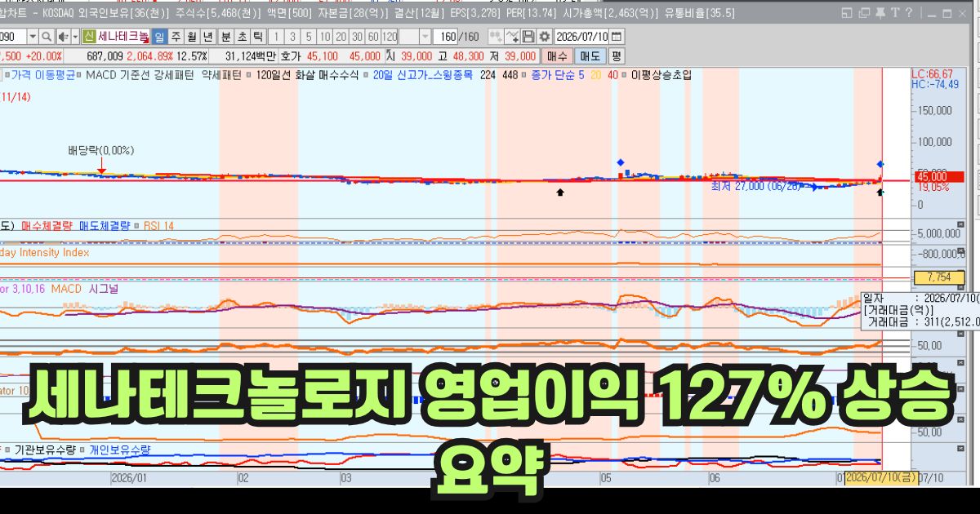Click the 2026/07/10 date field
Screen dimensions: 980x514
pos(582,37)
